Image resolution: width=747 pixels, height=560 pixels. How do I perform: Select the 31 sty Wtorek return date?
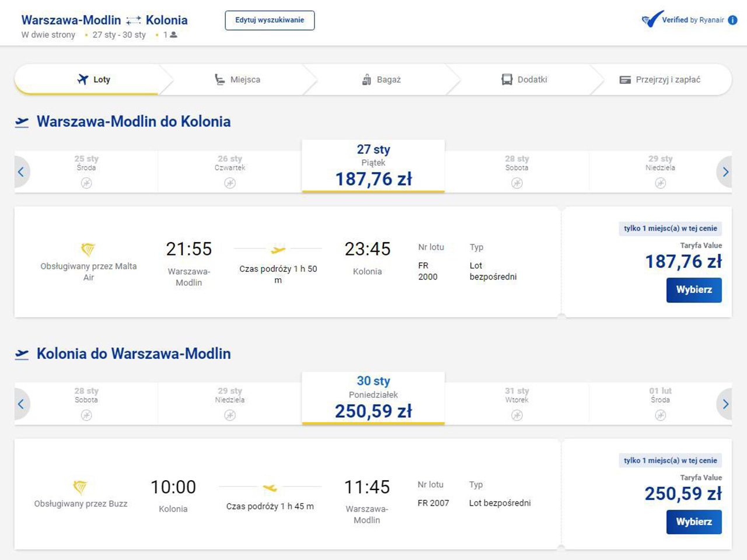coord(516,402)
